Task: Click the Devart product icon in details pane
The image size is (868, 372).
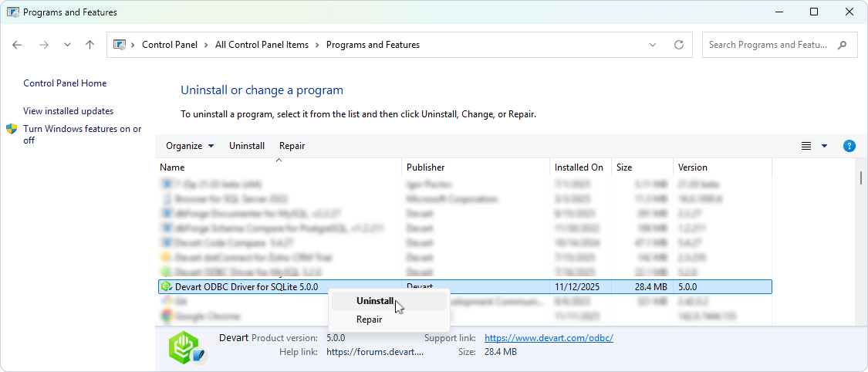Action: (187, 347)
